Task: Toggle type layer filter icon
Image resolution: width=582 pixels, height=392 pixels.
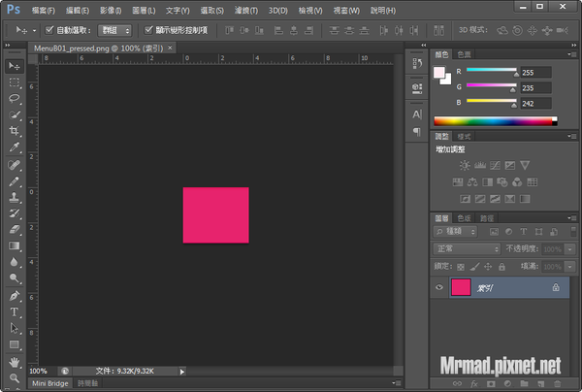Action: (524, 232)
